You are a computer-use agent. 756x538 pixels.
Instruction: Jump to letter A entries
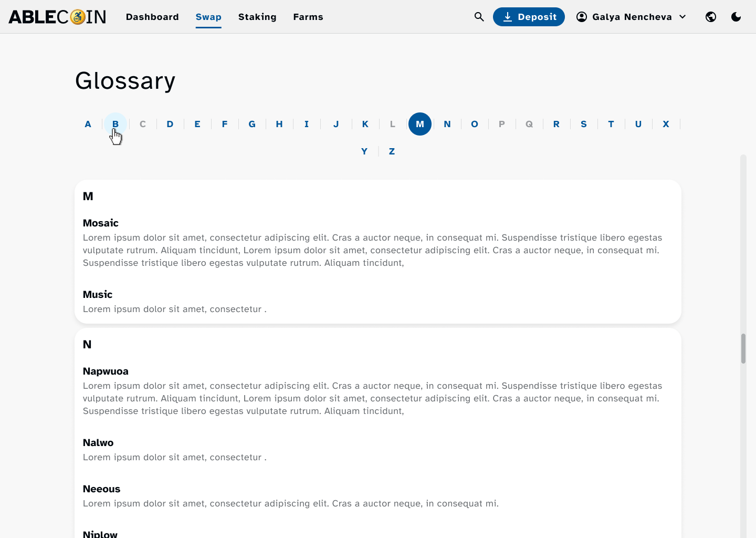[x=88, y=124]
